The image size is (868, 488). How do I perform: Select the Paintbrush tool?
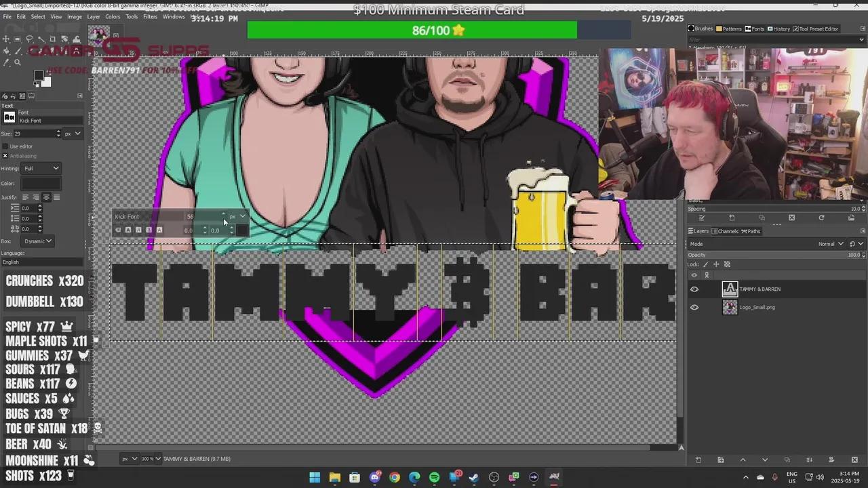[x=17, y=51]
